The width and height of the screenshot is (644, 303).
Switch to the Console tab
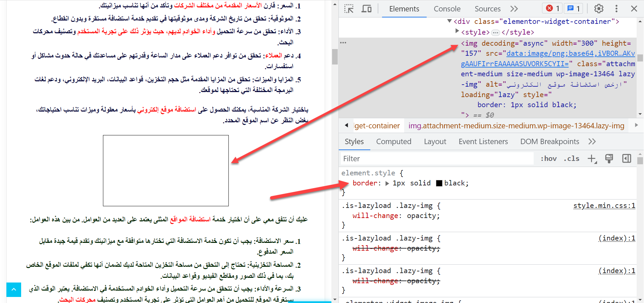point(447,9)
